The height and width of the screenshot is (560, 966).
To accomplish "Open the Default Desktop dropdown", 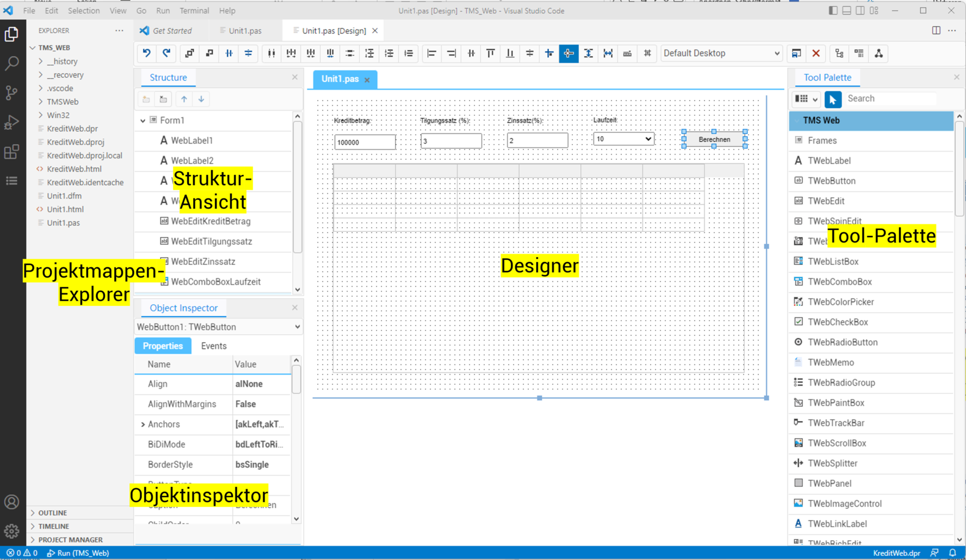I will [721, 53].
